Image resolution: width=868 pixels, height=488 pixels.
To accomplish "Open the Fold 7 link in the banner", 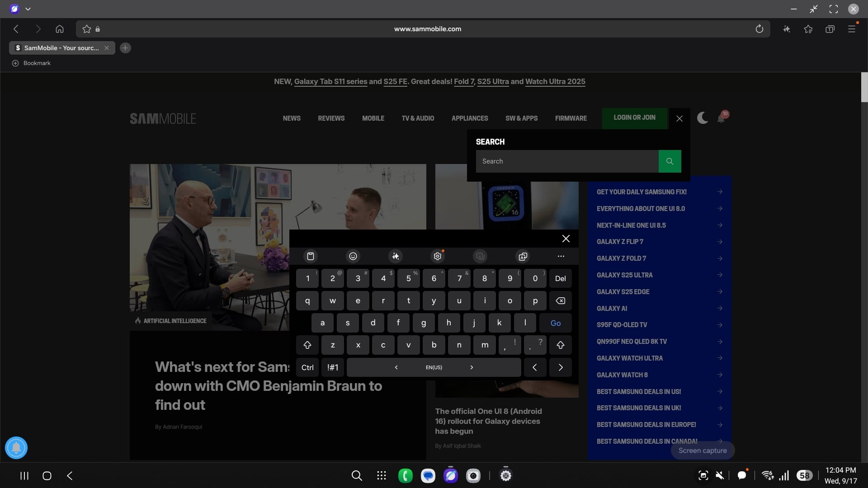I will 464,82.
